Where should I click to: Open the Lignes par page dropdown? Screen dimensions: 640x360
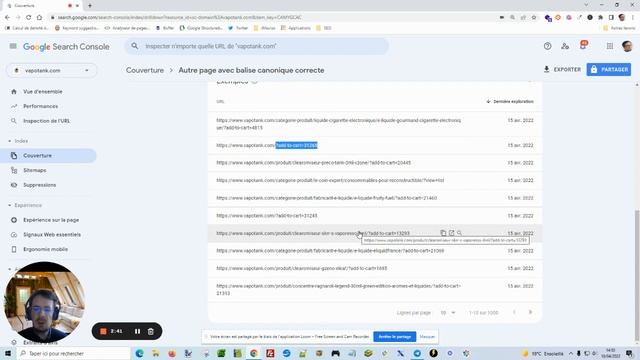point(447,313)
